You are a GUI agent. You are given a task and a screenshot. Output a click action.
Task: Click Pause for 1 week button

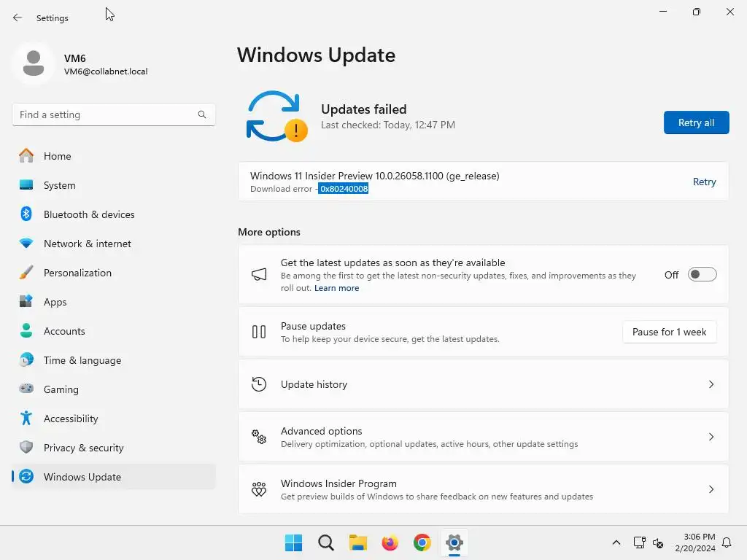coord(669,332)
